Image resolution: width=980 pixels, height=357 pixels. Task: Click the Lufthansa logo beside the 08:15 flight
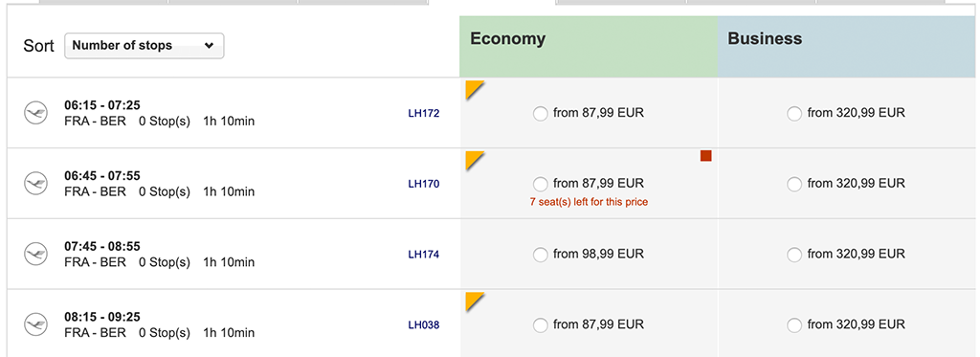[x=35, y=325]
